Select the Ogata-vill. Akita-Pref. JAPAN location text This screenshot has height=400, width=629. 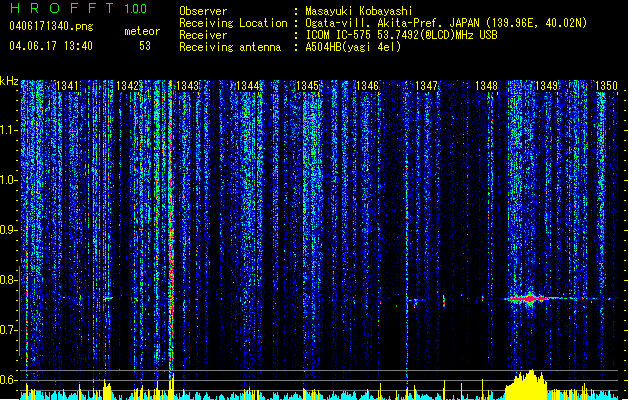pos(392,23)
